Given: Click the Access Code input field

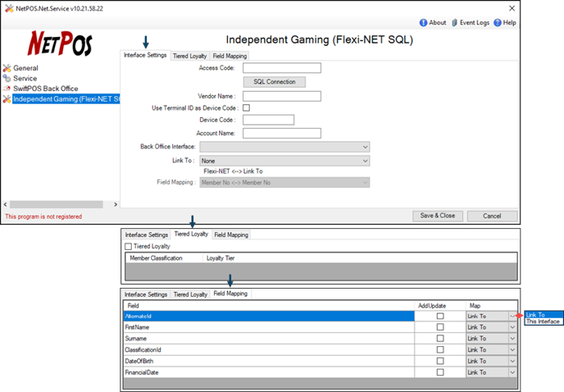Looking at the screenshot, I should tap(282, 68).
